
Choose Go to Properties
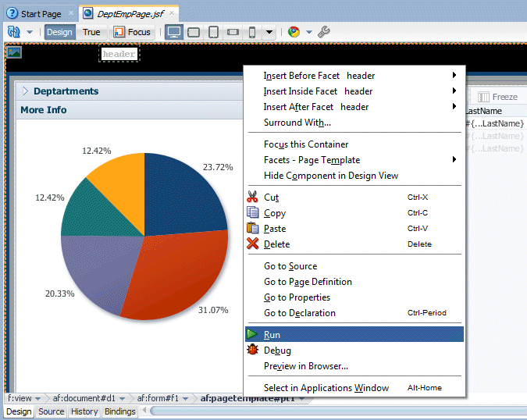click(x=355, y=297)
